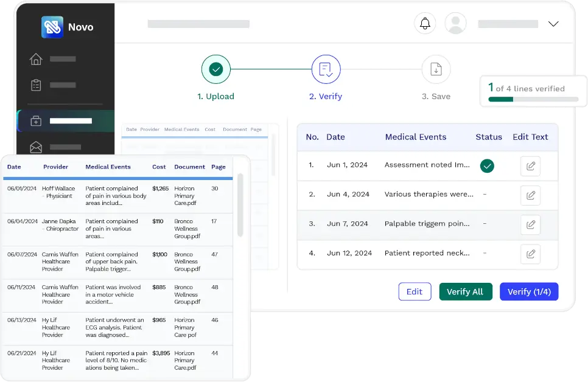Click 'Hoff Wallace - Physiciant' provider cell
The image size is (588, 382).
click(x=58, y=192)
